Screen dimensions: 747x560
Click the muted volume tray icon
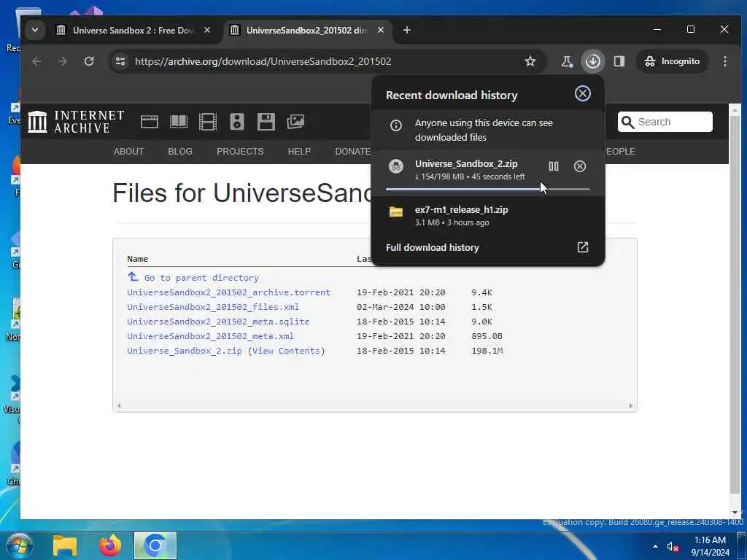672,547
